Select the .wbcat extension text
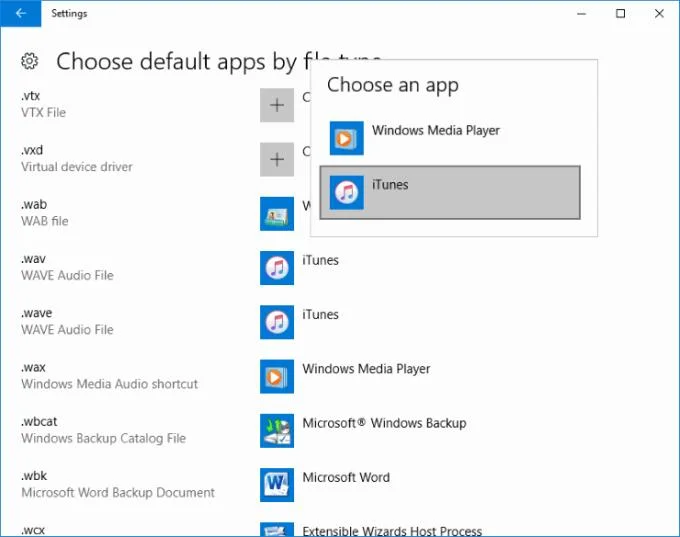The height and width of the screenshot is (537, 680). [x=39, y=422]
